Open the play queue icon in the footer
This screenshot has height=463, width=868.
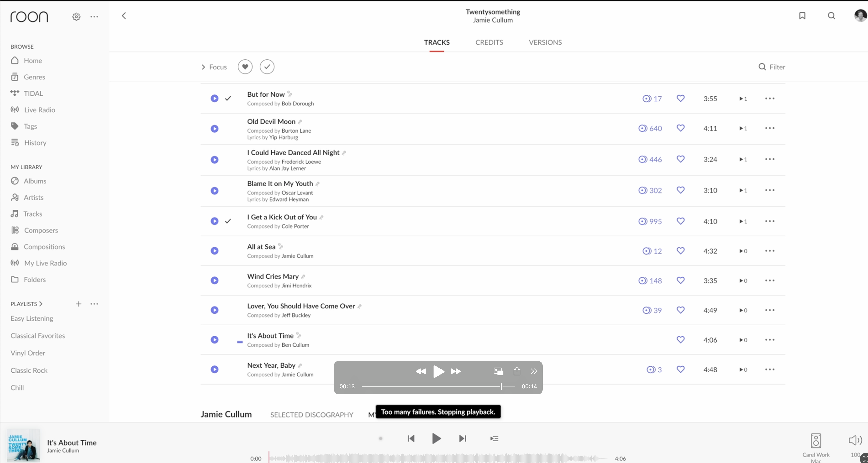point(494,438)
